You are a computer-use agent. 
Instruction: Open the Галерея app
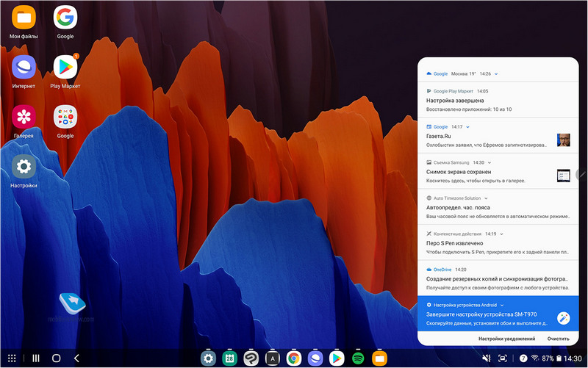(x=24, y=118)
